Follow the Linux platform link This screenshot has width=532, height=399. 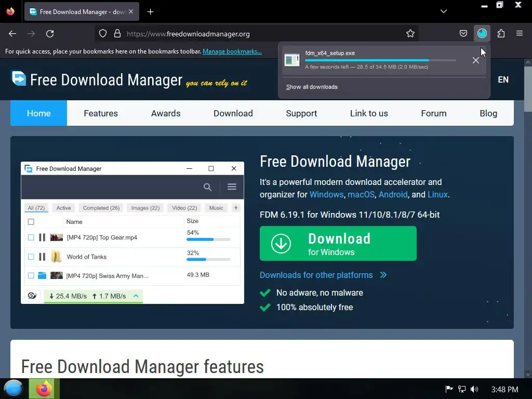pyautogui.click(x=437, y=194)
